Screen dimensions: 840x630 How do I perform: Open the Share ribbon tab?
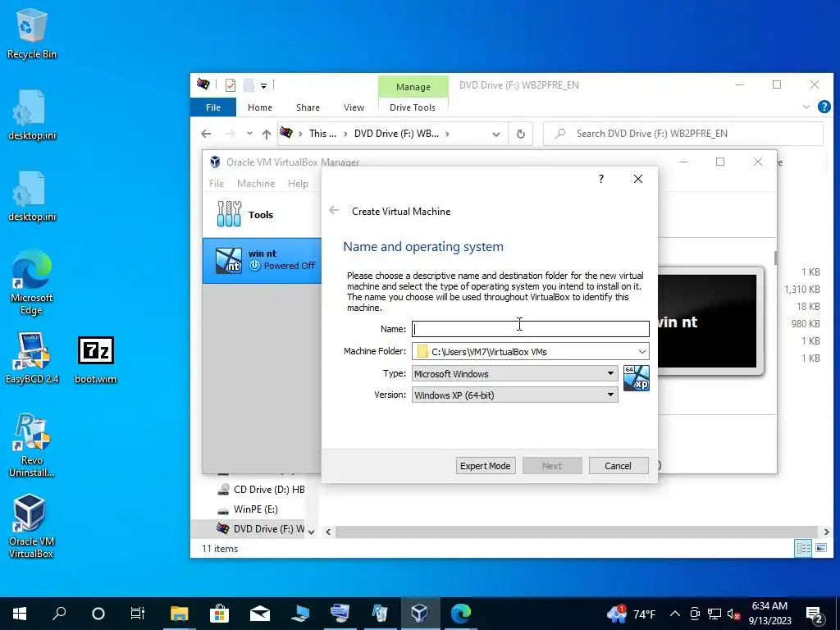click(308, 107)
